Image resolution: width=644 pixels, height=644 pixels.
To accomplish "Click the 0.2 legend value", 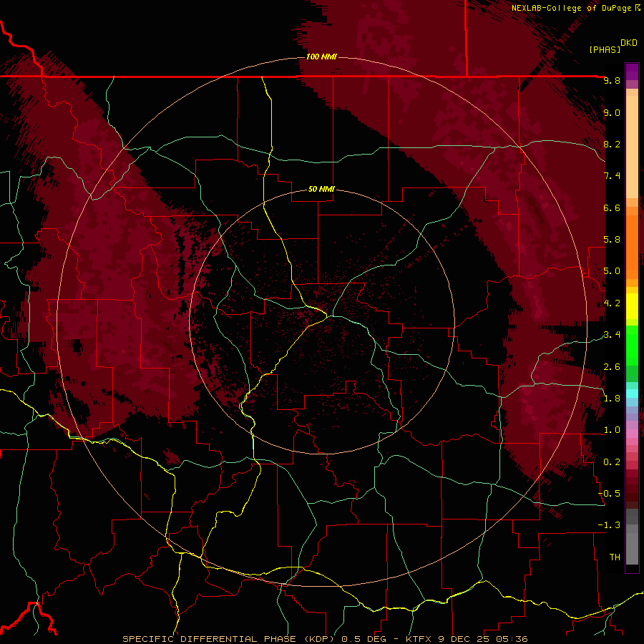I will pos(612,462).
